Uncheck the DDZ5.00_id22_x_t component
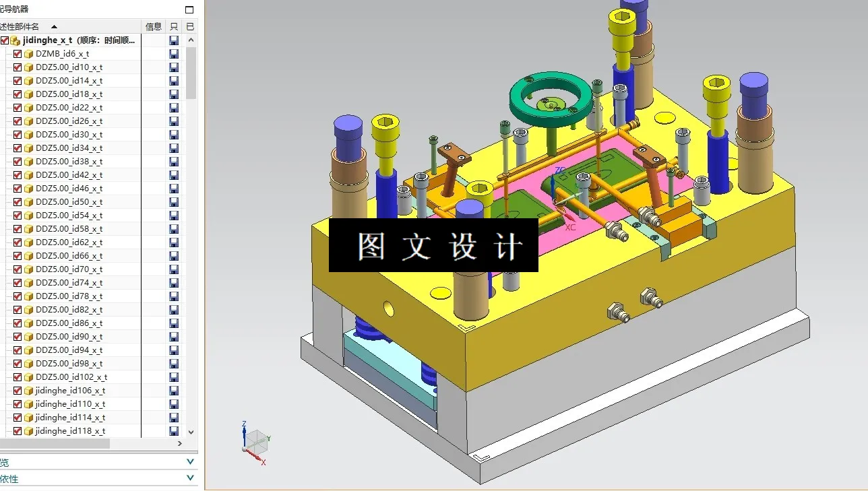This screenshot has height=491, width=868. pyautogui.click(x=18, y=107)
